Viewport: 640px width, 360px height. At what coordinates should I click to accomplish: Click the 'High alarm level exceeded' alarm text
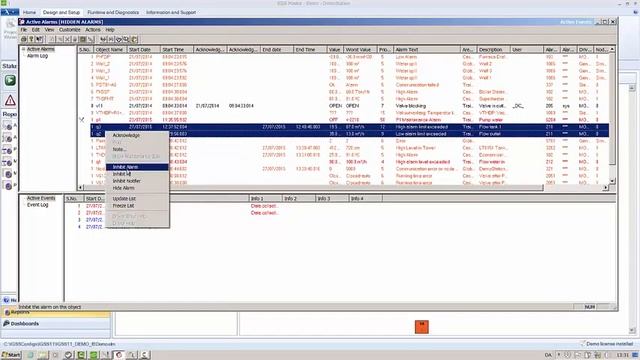click(422, 162)
